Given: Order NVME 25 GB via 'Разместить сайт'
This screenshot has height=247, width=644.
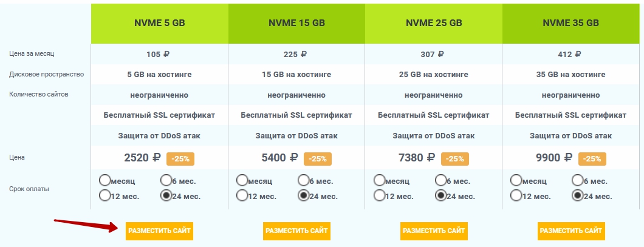Looking at the screenshot, I should (434, 231).
